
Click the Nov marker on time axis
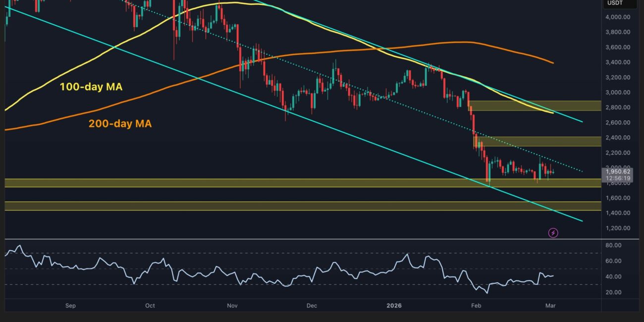coord(232,306)
